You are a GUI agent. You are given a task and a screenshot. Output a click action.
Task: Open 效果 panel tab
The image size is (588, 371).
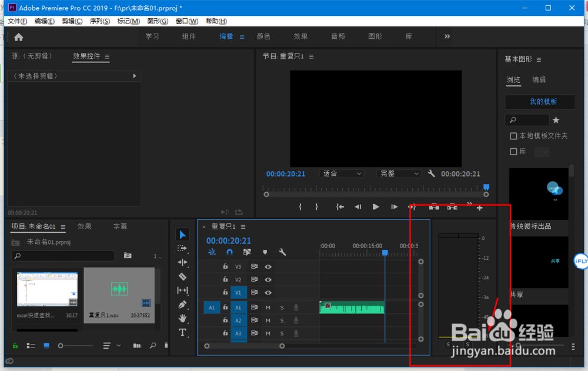coord(84,226)
